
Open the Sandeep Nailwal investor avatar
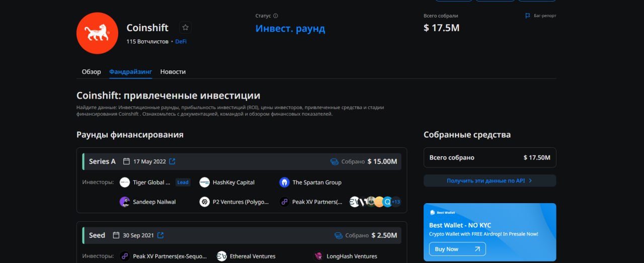click(x=125, y=202)
